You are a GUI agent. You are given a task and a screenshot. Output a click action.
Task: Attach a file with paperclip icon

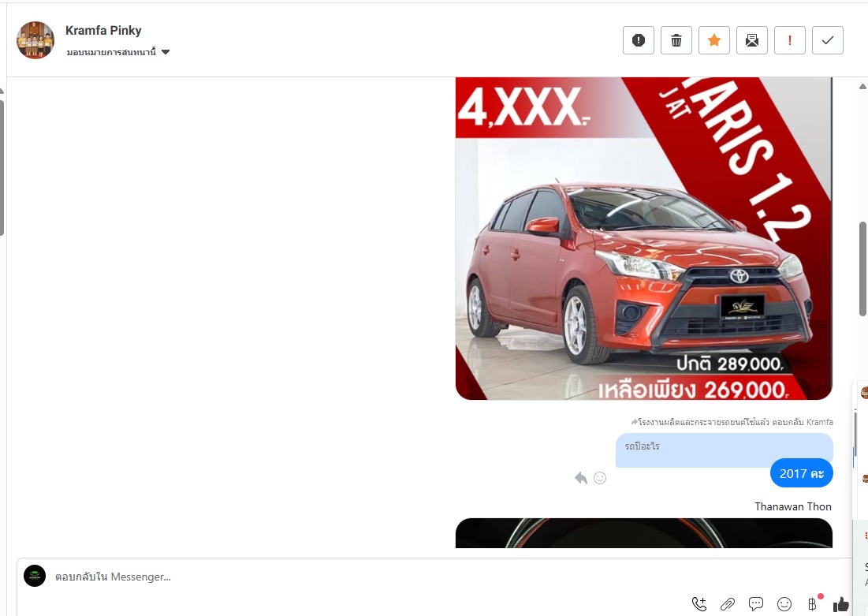728,604
